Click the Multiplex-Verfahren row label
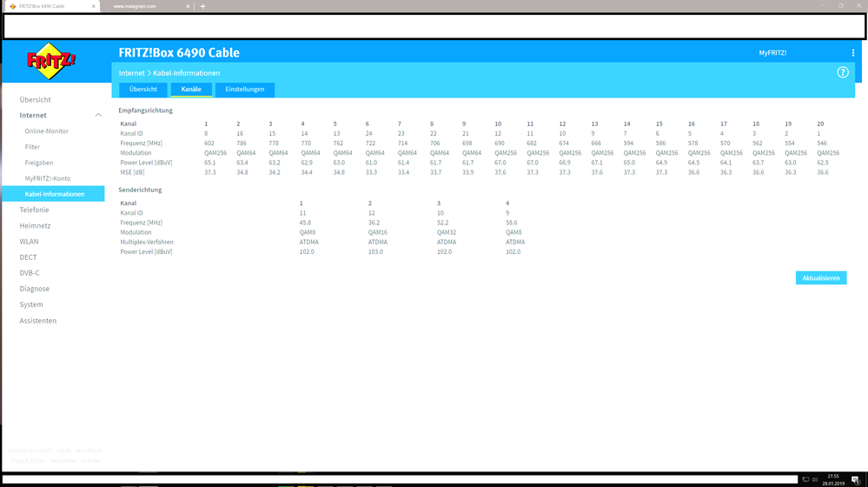Viewport: 868px width, 487px height. (x=147, y=242)
